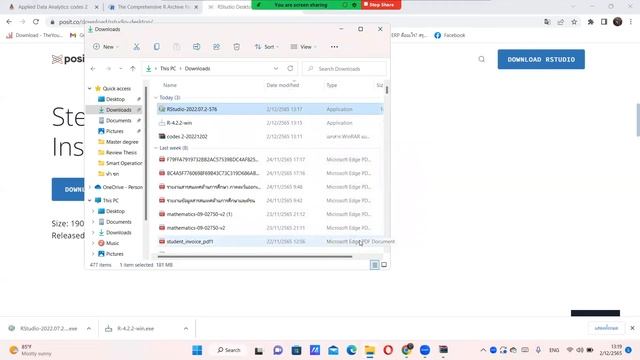Navigate back in File Explorer
The height and width of the screenshot is (360, 640).
click(93, 69)
